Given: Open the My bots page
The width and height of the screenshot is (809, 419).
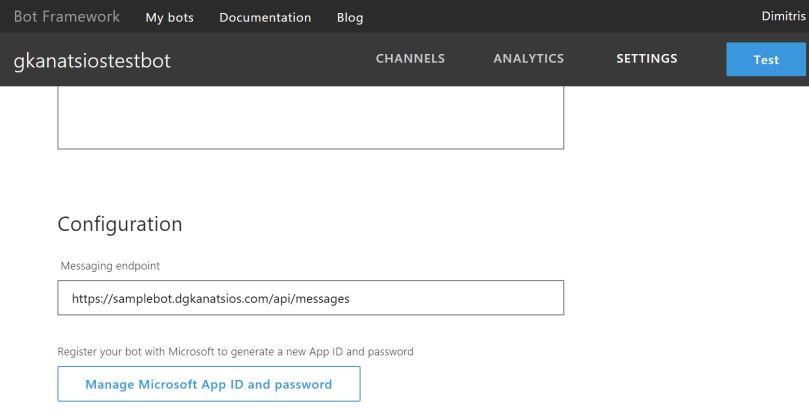Looking at the screenshot, I should pyautogui.click(x=169, y=18).
